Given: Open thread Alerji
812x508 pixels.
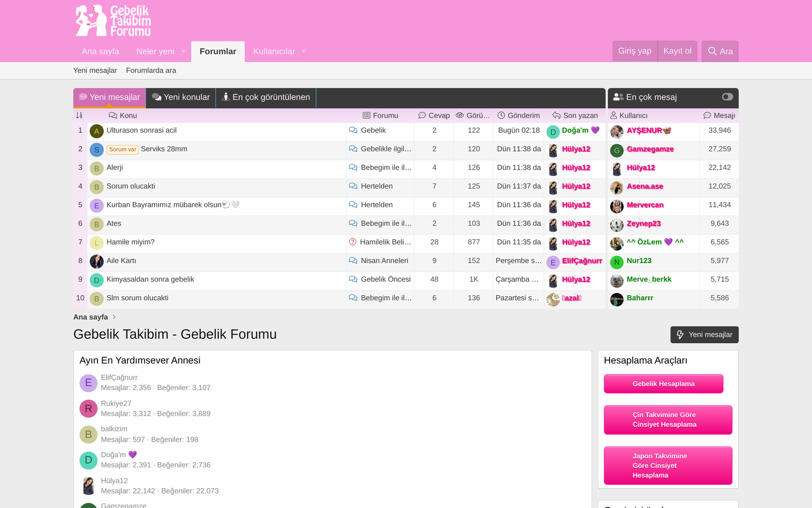Looking at the screenshot, I should click(x=114, y=168).
